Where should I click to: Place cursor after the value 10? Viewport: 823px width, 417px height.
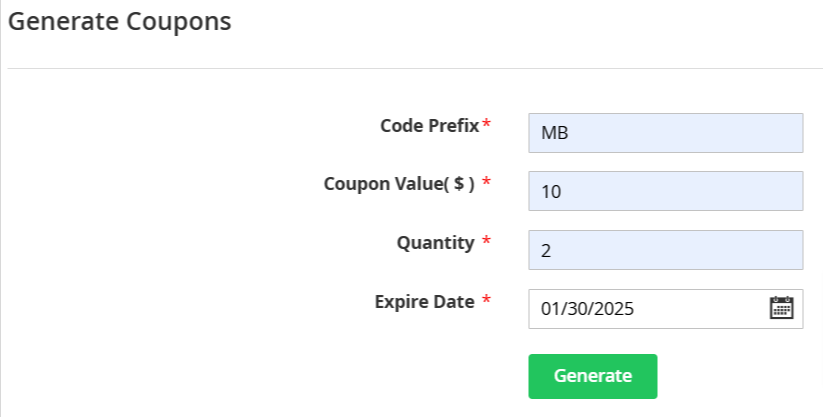click(562, 192)
